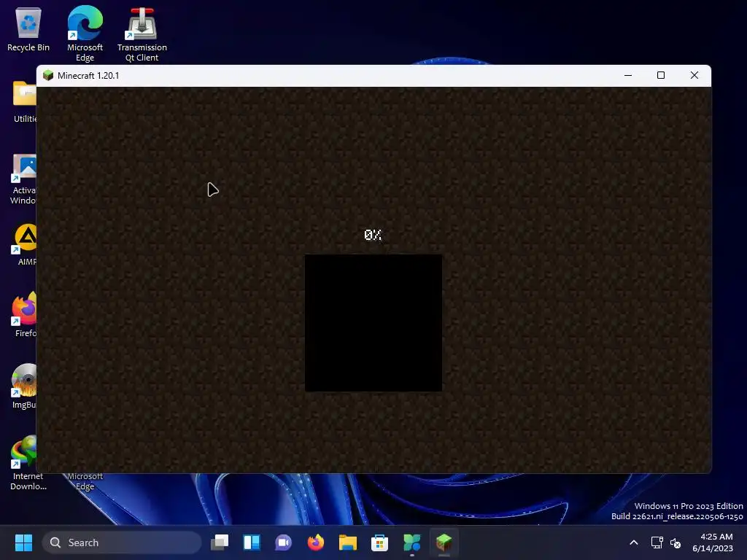Open Task View from the taskbar

220,542
